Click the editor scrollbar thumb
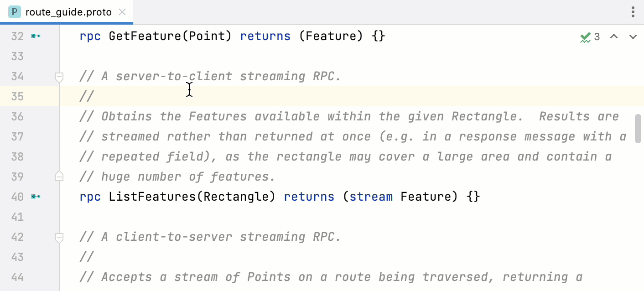The image size is (644, 291). tap(638, 129)
